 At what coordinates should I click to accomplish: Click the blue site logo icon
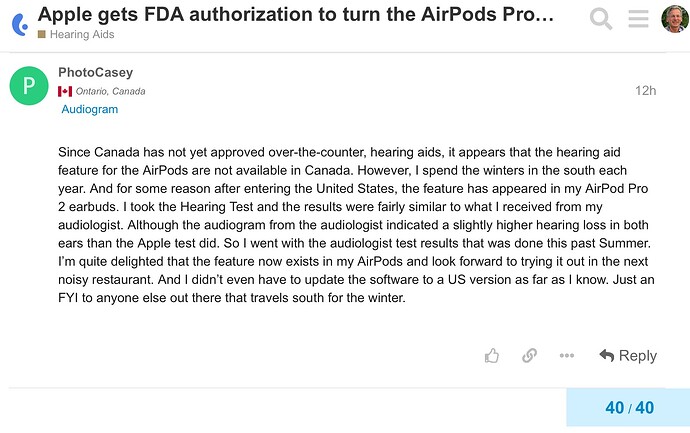tap(20, 24)
